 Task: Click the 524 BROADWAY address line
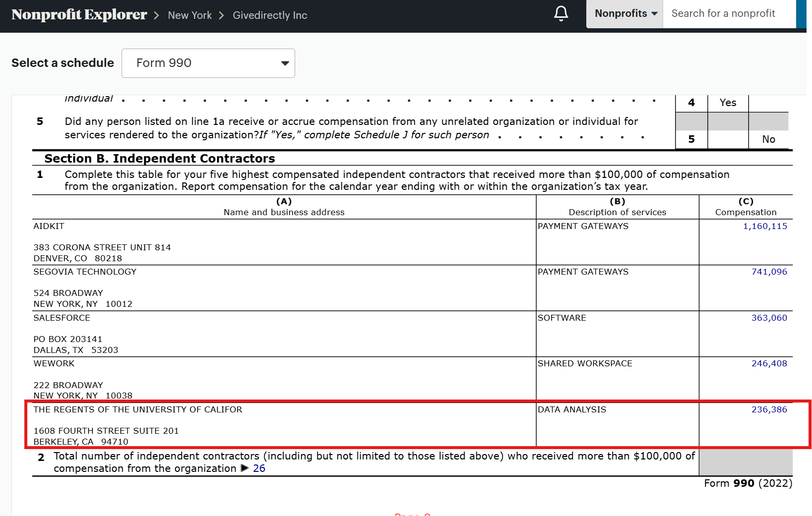point(68,293)
